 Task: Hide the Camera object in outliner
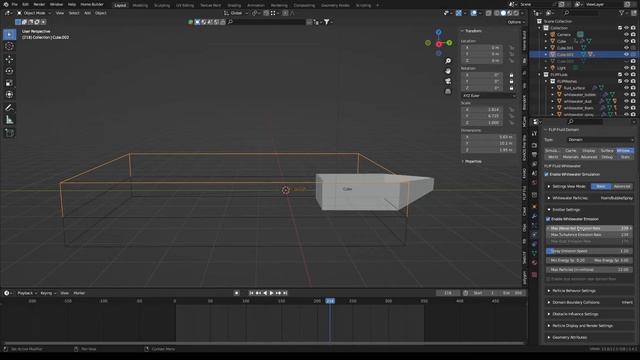click(x=626, y=35)
